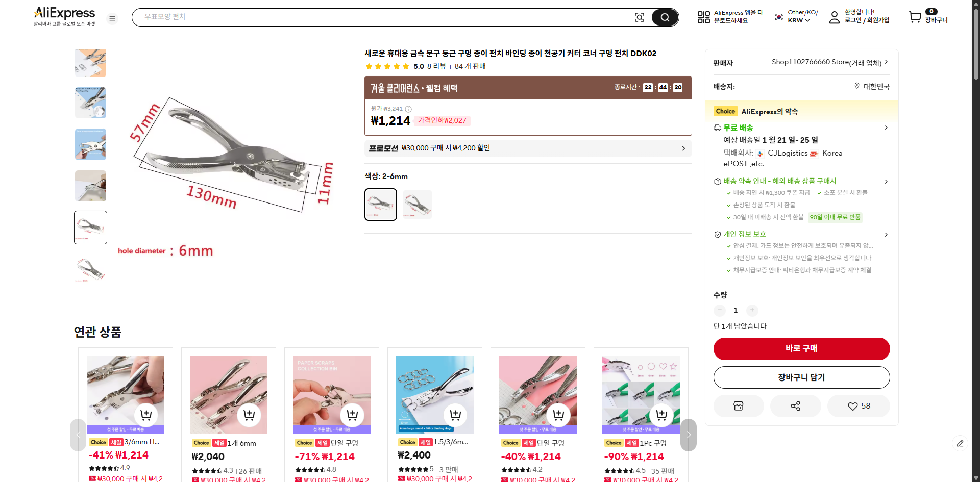Expand the free shipping details
Viewport: 980px width, 482px height.
886,128
